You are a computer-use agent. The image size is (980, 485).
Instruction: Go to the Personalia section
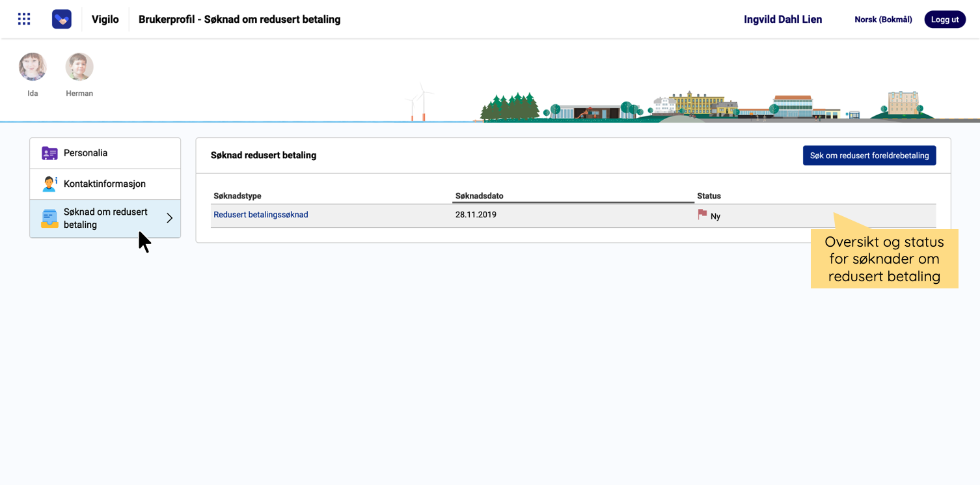85,153
